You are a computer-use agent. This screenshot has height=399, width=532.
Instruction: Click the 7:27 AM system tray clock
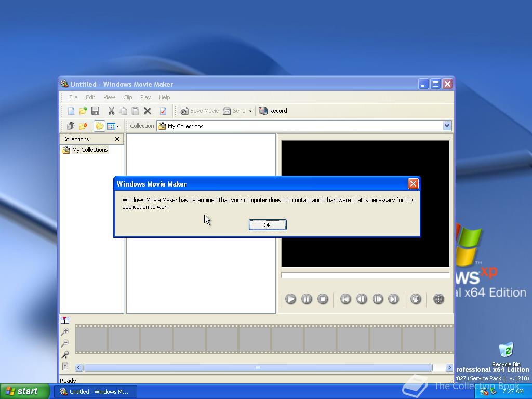point(513,391)
